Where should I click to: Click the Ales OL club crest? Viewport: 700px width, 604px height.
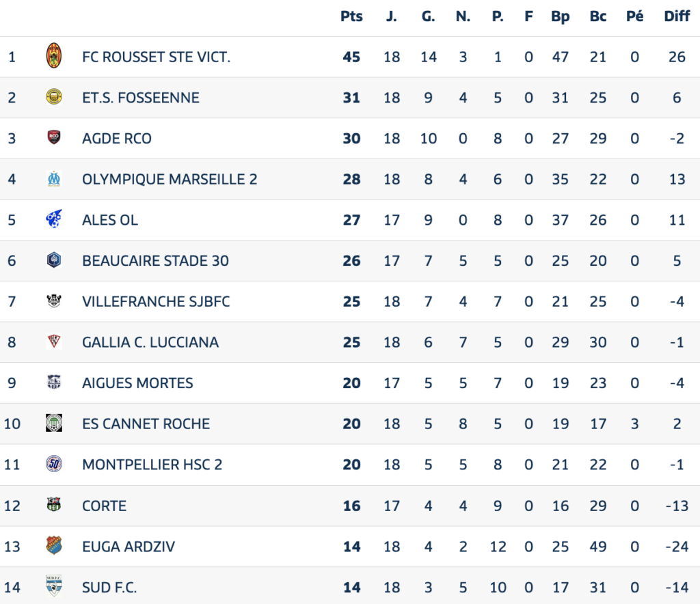pos(54,219)
